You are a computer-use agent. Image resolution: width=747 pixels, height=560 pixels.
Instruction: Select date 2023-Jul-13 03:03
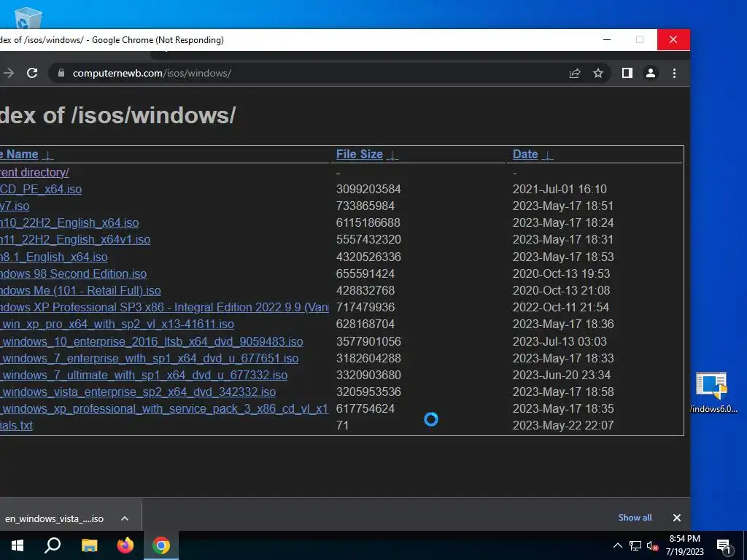pos(560,341)
